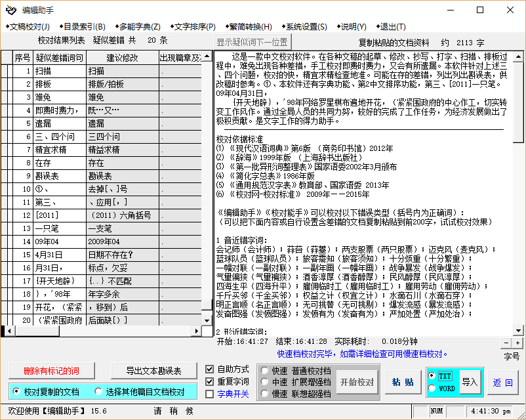The width and height of the screenshot is (526, 420).
Task: Click the results table's scroll-right arrow
Action: tap(196, 332)
